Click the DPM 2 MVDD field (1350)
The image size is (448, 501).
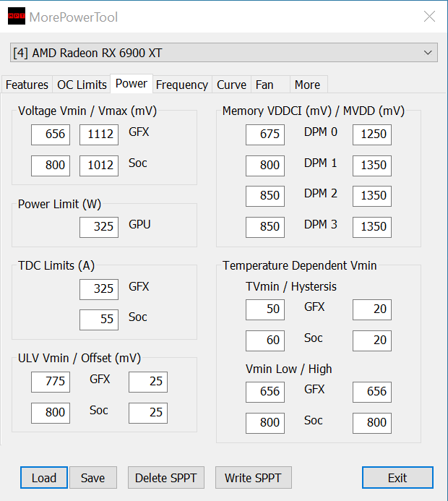tap(372, 196)
